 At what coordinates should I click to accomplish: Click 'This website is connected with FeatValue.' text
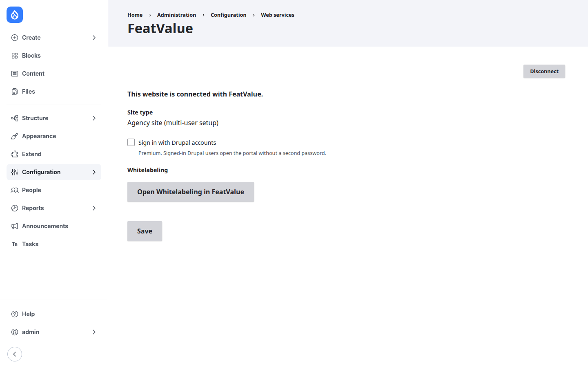195,94
